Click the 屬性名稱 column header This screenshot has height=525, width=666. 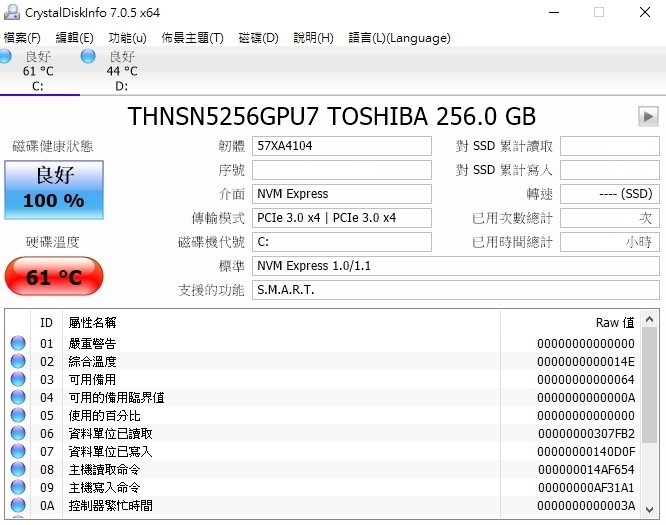[x=281, y=323]
